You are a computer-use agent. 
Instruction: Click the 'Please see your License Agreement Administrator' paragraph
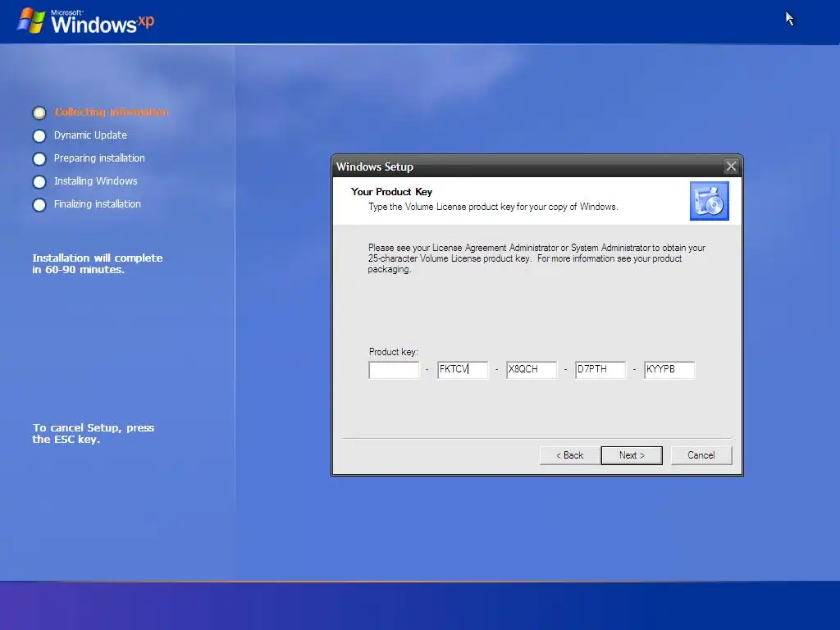click(x=536, y=258)
